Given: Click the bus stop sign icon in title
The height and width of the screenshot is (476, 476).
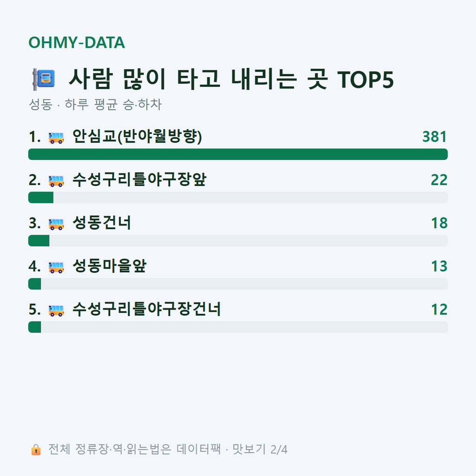Looking at the screenshot, I should coord(44,79).
